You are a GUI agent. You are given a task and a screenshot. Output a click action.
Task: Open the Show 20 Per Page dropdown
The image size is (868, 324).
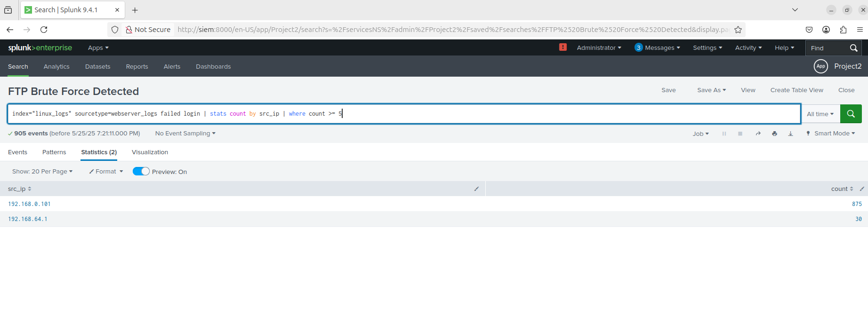coord(42,172)
